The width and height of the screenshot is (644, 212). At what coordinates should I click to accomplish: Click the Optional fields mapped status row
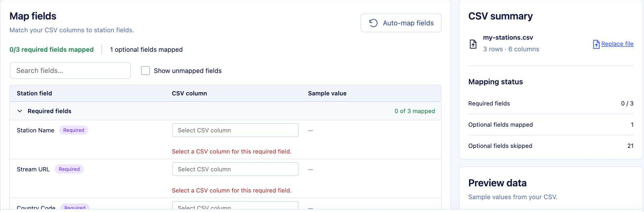(x=551, y=125)
